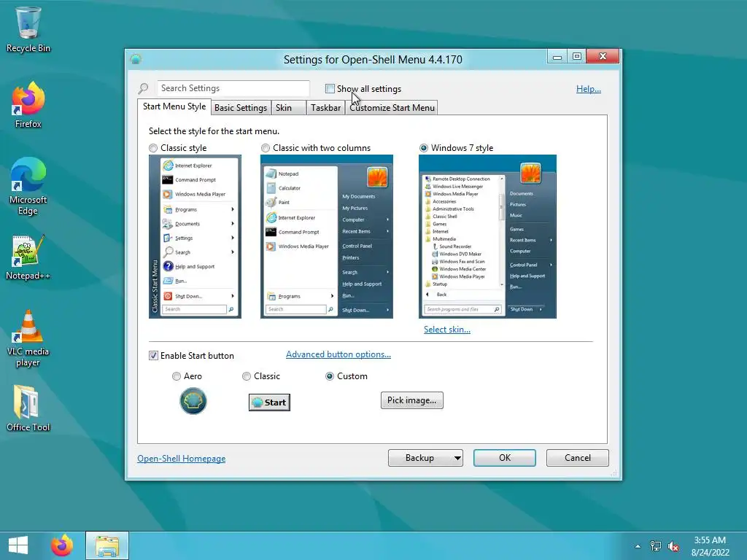The width and height of the screenshot is (747, 560).
Task: Click the Windows Start button on taskbar
Action: click(18, 545)
